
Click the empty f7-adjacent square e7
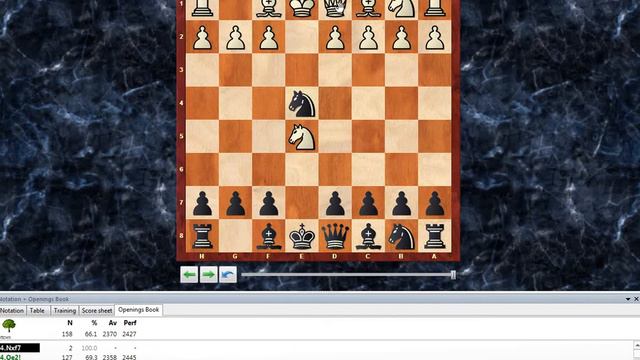pos(302,203)
